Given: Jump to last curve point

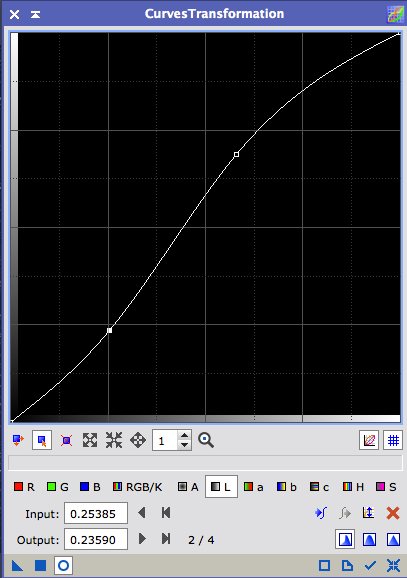Looking at the screenshot, I should tap(166, 539).
